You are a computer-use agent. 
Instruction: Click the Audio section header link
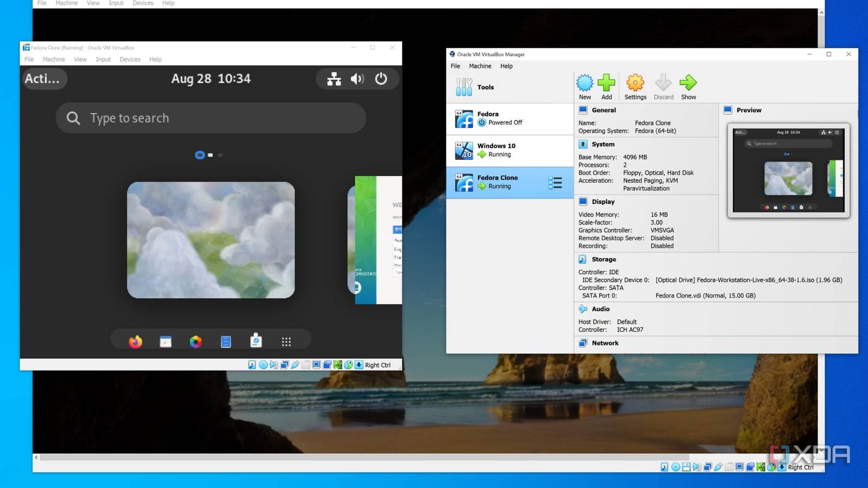(601, 309)
